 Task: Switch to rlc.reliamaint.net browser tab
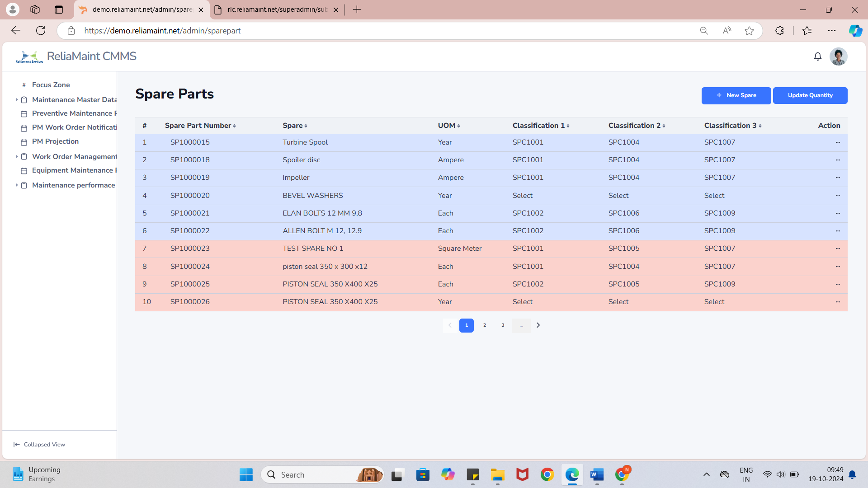(277, 9)
